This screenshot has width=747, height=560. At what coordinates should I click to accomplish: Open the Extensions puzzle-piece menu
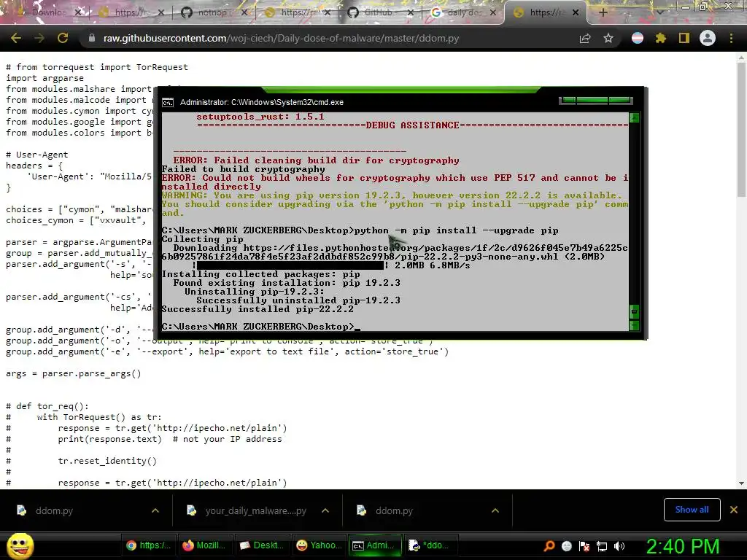(x=660, y=38)
